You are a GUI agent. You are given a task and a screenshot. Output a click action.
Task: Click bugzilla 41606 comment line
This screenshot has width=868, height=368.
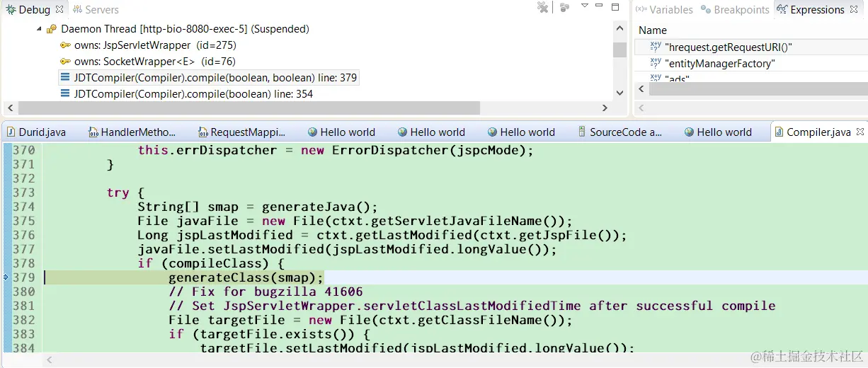[265, 292]
